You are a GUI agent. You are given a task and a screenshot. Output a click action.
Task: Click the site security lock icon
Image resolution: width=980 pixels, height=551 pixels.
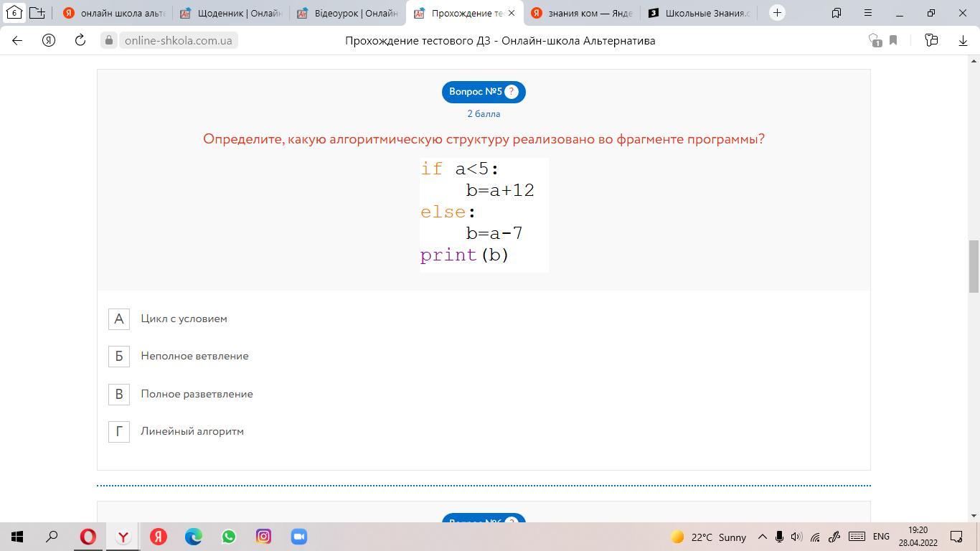(x=109, y=41)
